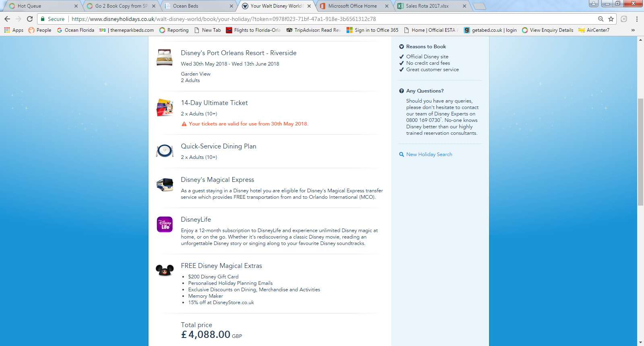Open Sign in to Office 365 bookmark
Image resolution: width=644 pixels, height=346 pixels.
tap(372, 30)
